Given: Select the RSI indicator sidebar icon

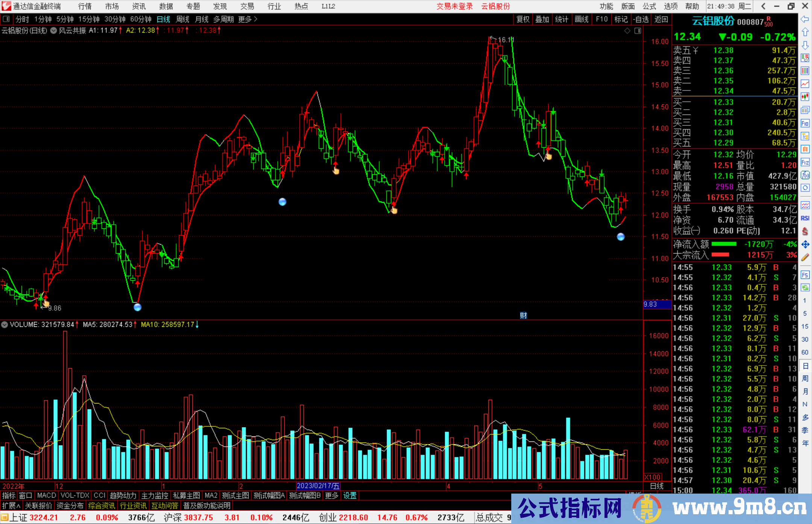Looking at the screenshot, I should 805,218.
